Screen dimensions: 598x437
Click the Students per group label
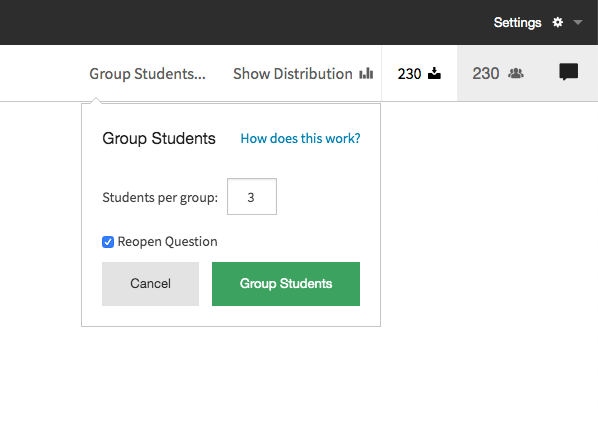click(x=160, y=198)
